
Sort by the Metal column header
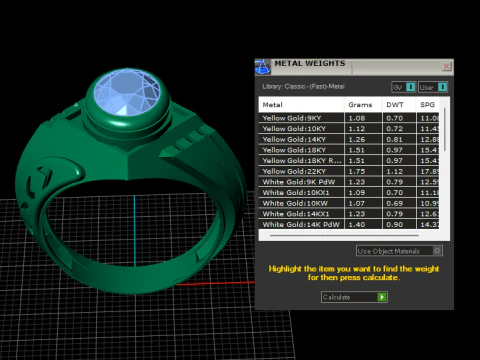coord(301,105)
